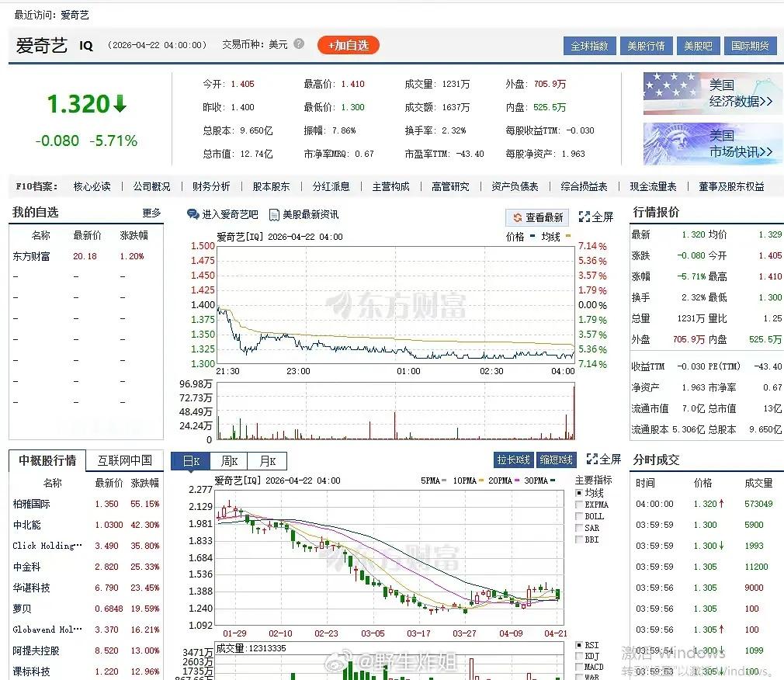Screen dimensions: 784x680
Task: Click the 10PMA legend color marker
Action: 481,481
